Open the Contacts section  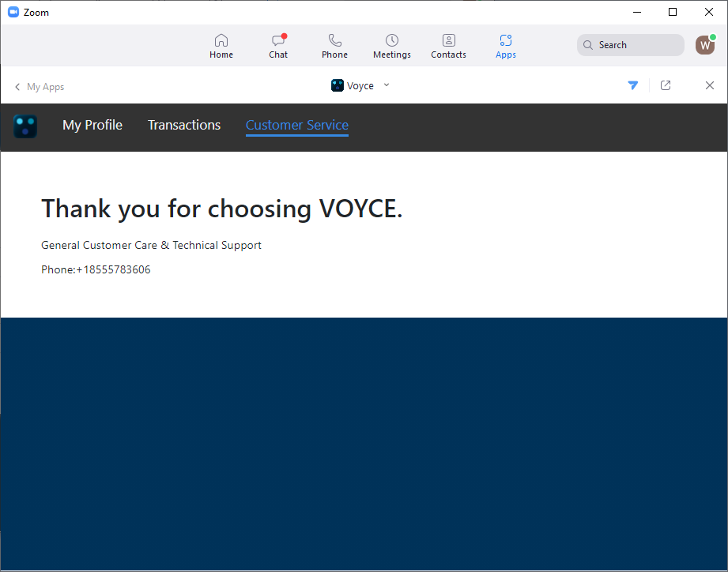[448, 45]
